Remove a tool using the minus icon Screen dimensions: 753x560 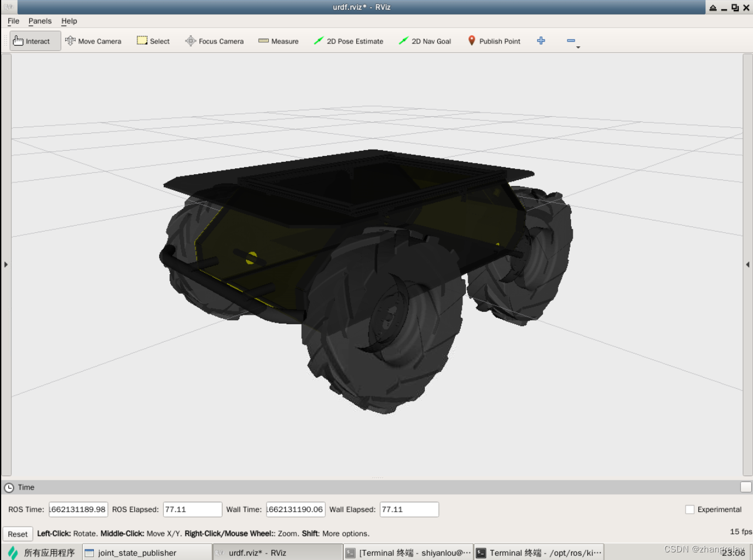point(570,40)
